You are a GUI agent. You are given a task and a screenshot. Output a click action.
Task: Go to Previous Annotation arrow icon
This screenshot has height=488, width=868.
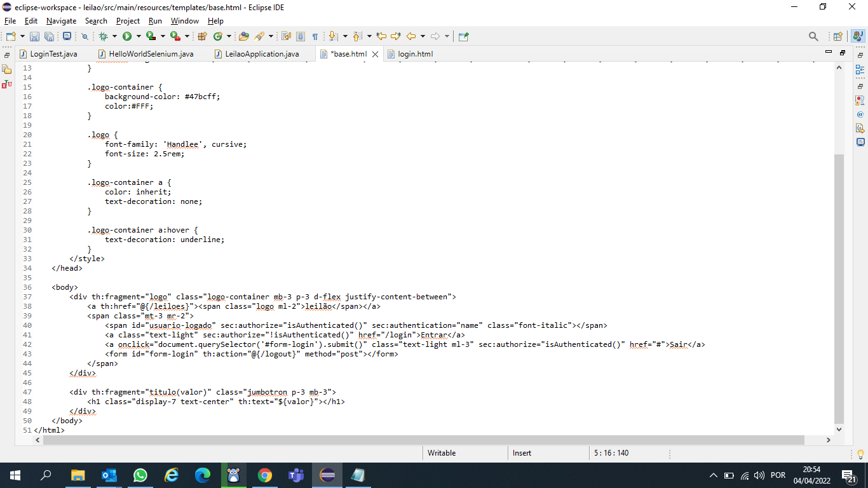tap(358, 36)
